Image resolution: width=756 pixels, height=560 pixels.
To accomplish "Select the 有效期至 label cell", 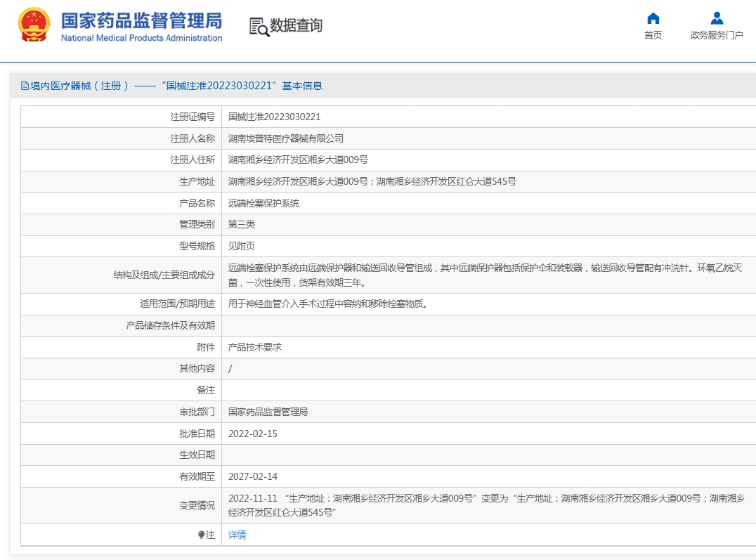I will point(121,476).
